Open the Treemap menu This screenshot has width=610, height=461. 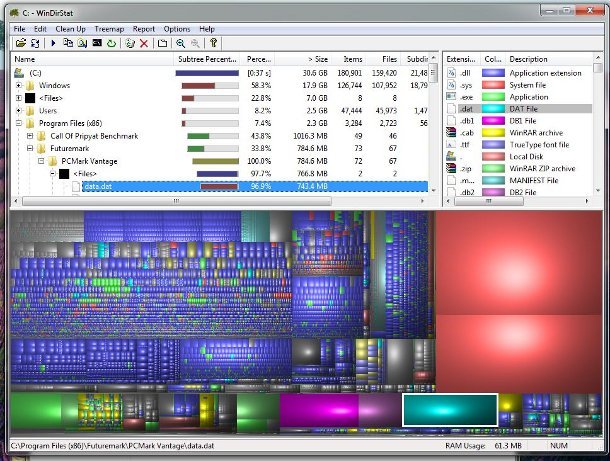pos(109,29)
